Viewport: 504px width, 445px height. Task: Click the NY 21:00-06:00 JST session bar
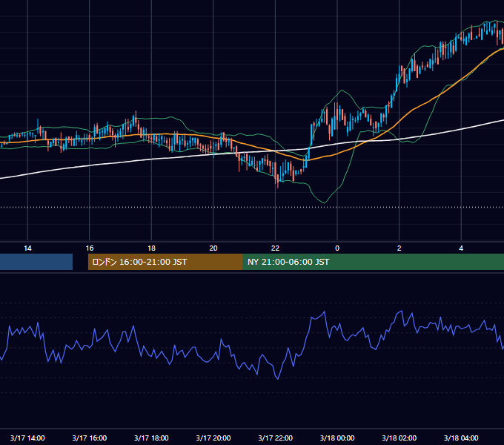pyautogui.click(x=373, y=262)
